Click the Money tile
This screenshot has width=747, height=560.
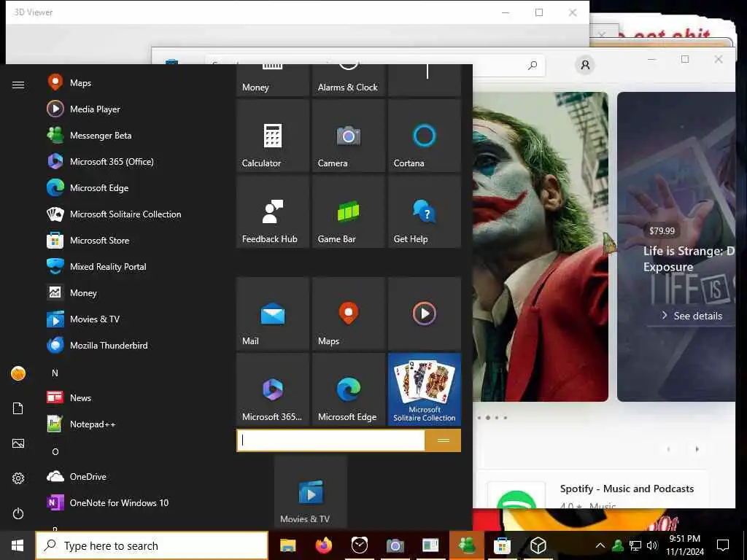(273, 80)
